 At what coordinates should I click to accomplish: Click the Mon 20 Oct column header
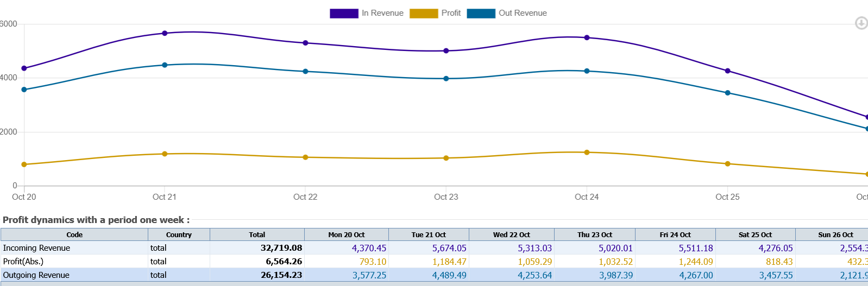click(347, 235)
